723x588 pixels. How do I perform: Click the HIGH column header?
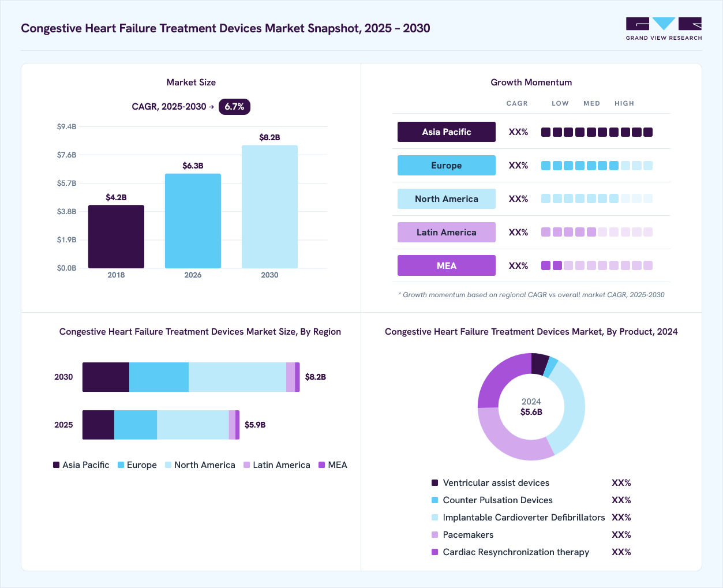624,103
